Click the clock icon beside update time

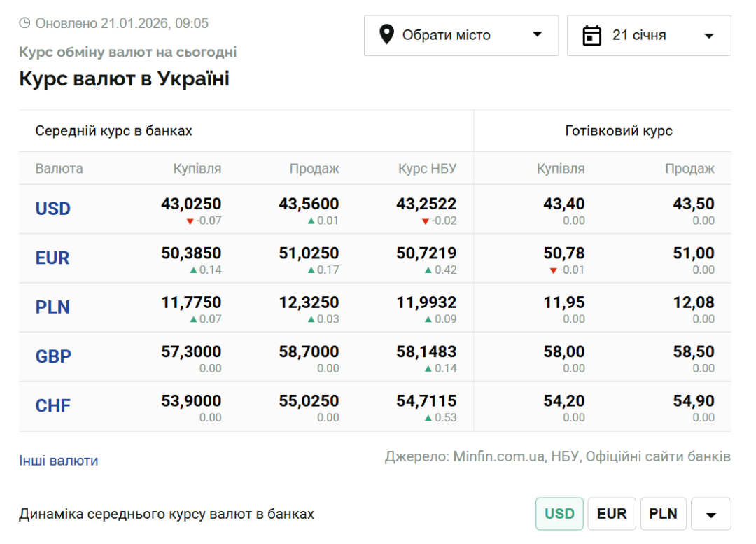pyautogui.click(x=24, y=23)
